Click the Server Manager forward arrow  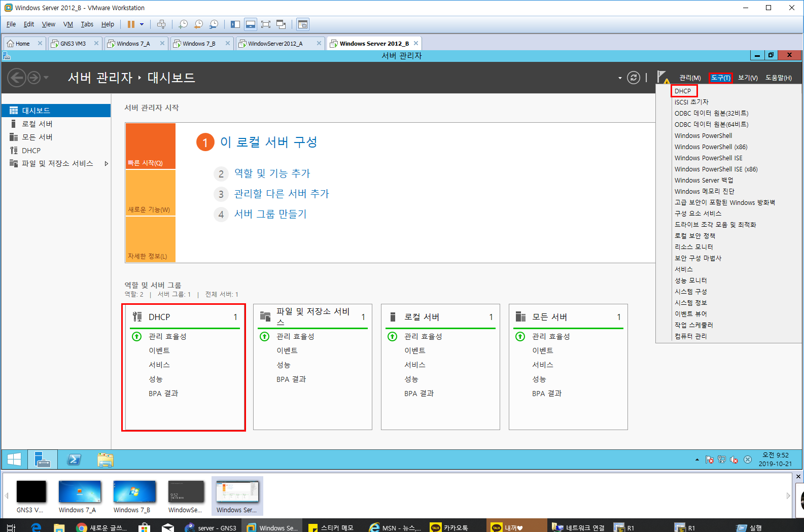(x=34, y=78)
